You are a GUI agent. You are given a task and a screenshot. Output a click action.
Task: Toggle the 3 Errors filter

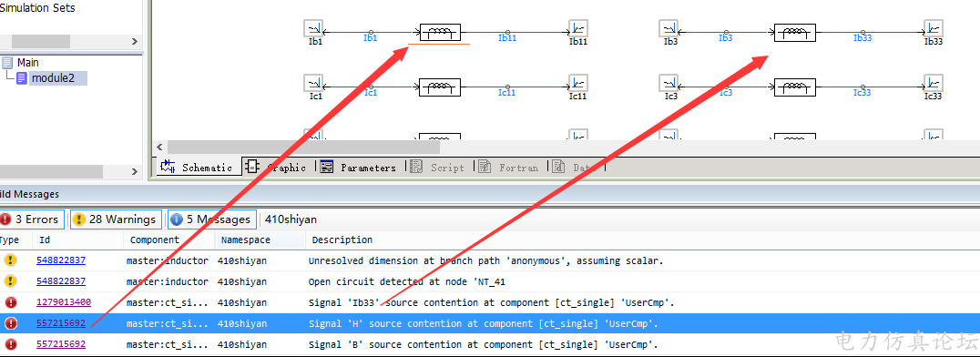point(31,219)
